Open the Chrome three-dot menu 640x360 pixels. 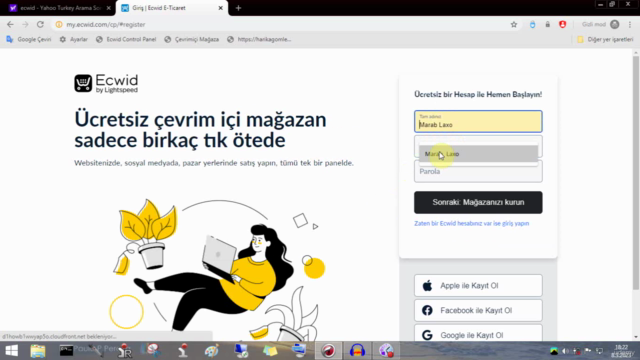click(x=630, y=24)
